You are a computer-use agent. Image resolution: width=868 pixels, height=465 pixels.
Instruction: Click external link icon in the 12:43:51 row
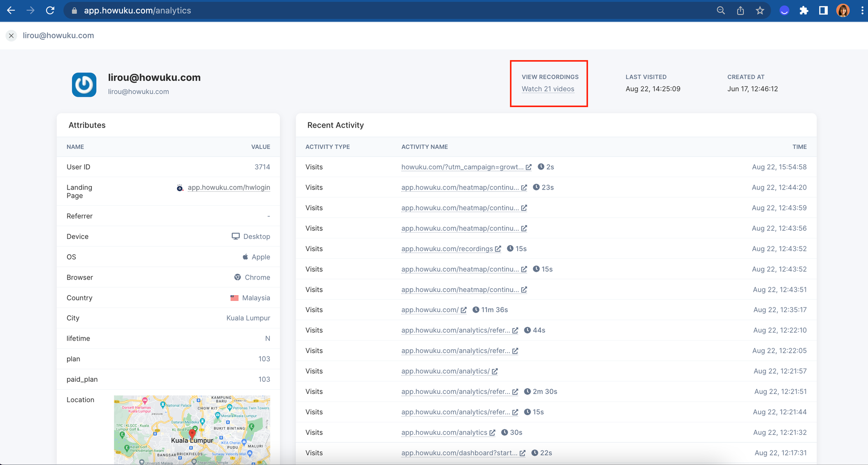pos(524,289)
